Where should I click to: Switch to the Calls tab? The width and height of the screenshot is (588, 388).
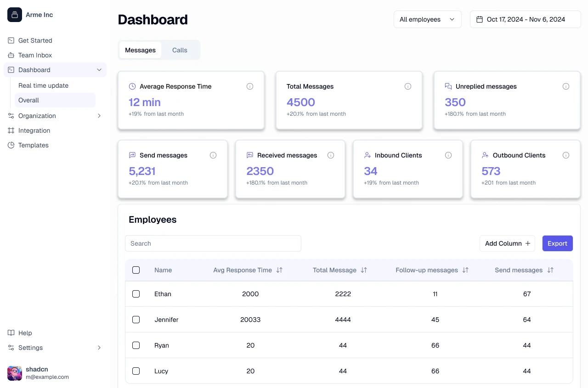(x=180, y=50)
